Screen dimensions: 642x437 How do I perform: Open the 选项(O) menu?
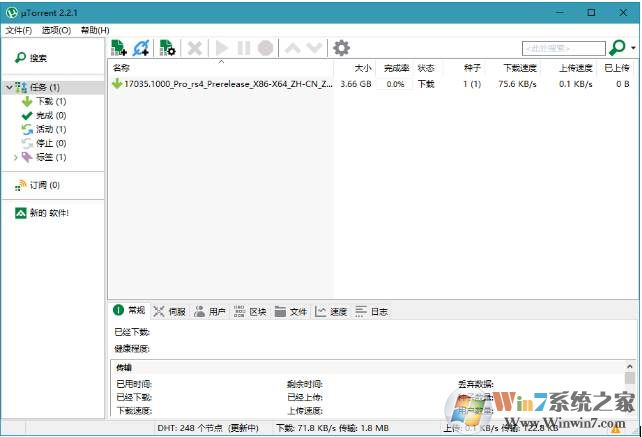coord(57,30)
